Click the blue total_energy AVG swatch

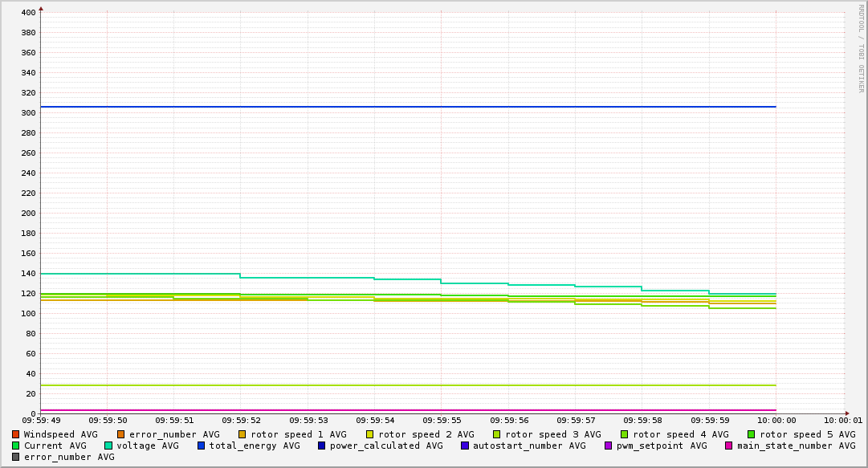pyautogui.click(x=202, y=446)
